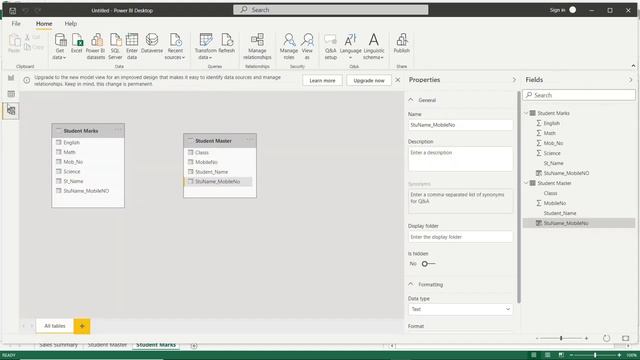Switch to Student Master sheet tab
The image size is (640, 360).
tap(107, 345)
